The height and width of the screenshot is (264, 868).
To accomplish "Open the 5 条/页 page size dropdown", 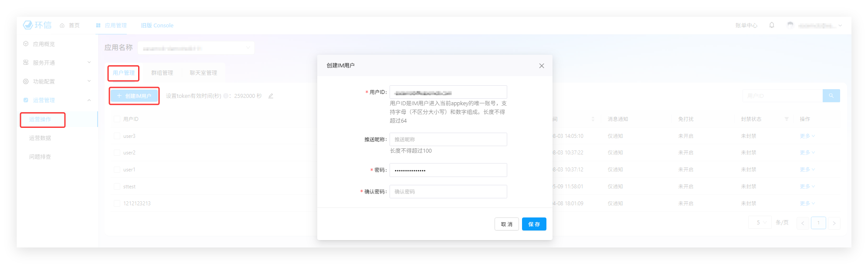I will tap(760, 223).
